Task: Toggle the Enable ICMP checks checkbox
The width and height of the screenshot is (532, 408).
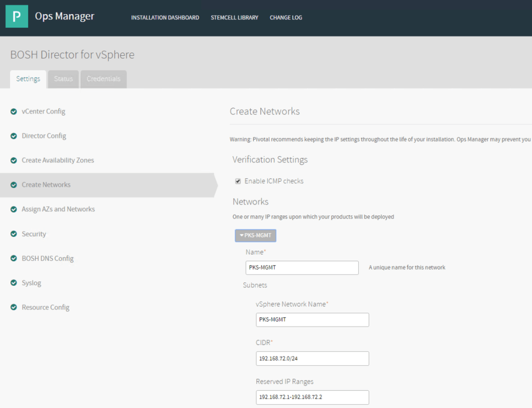Action: coord(238,181)
